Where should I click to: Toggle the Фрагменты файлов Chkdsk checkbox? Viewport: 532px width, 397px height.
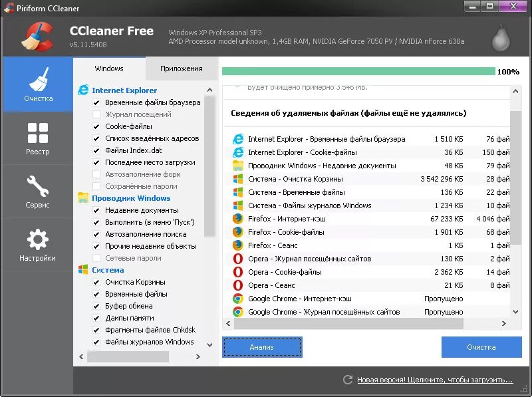coord(96,330)
